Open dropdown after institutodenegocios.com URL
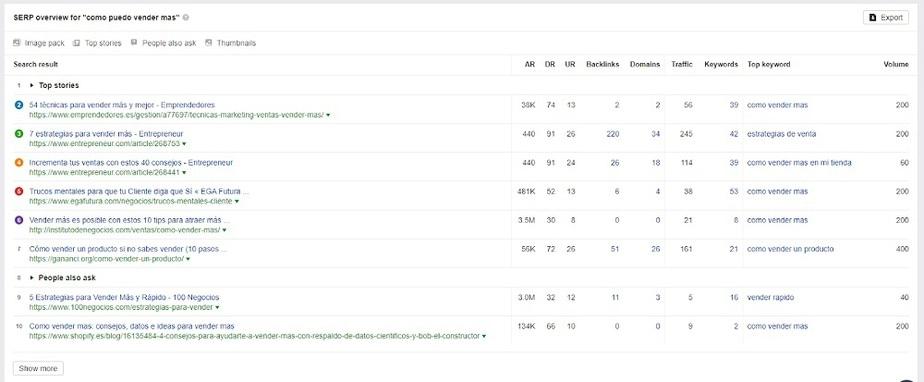 coord(224,230)
